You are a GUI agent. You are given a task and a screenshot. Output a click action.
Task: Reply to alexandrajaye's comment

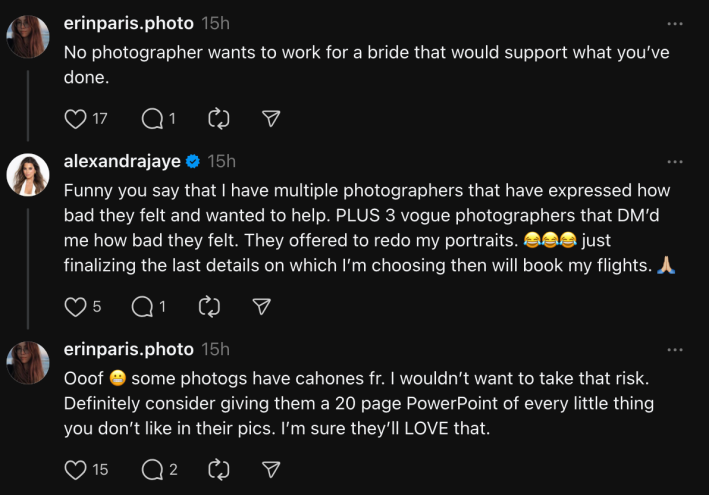pyautogui.click(x=142, y=307)
